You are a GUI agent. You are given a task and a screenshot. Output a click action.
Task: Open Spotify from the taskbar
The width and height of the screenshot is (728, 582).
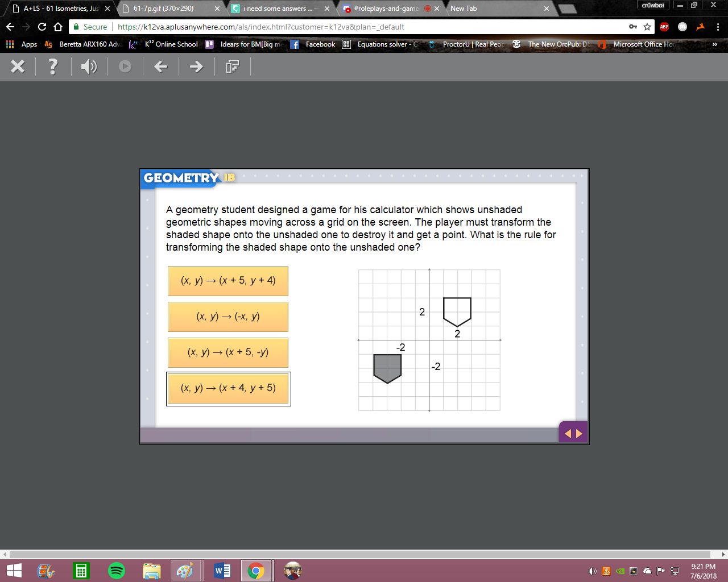point(116,570)
